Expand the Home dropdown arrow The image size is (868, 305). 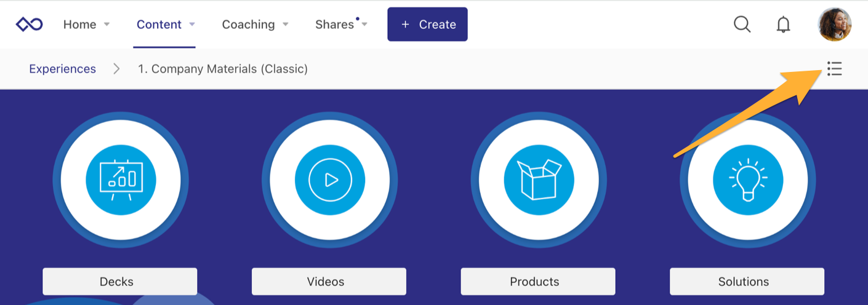click(x=106, y=25)
